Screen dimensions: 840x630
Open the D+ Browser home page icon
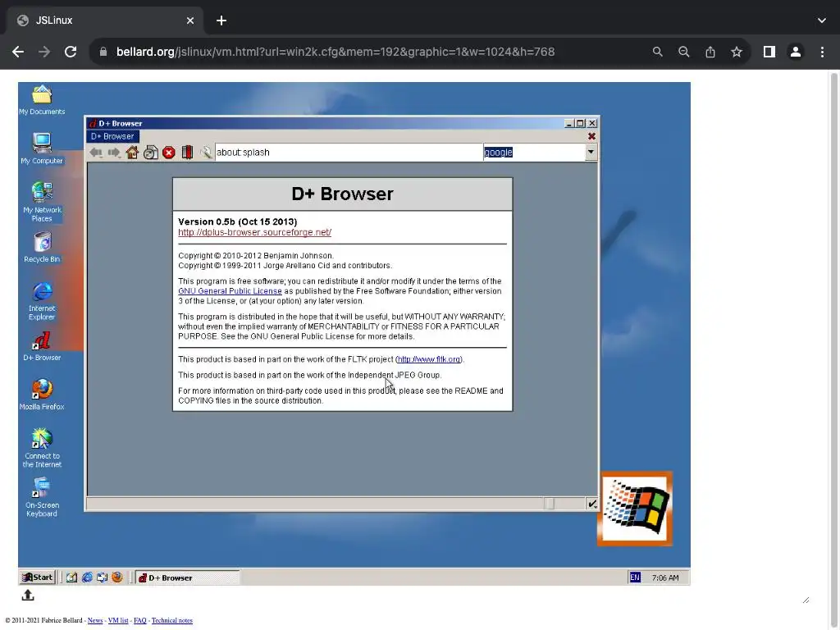point(132,153)
